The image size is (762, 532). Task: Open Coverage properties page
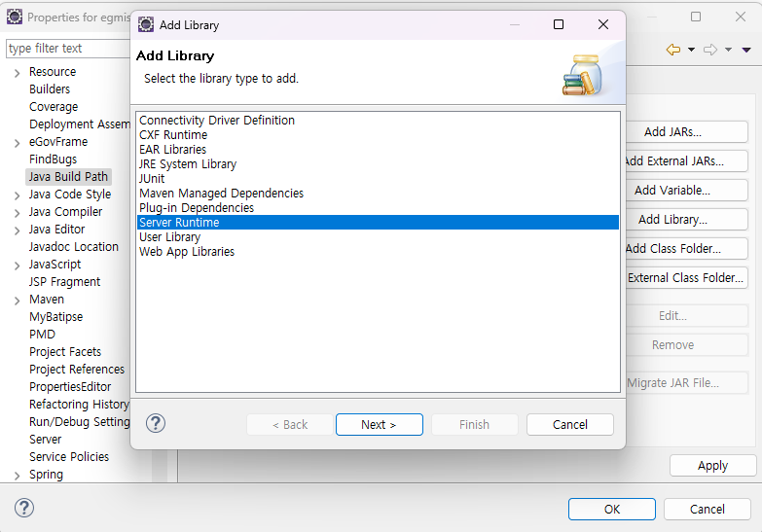[54, 107]
